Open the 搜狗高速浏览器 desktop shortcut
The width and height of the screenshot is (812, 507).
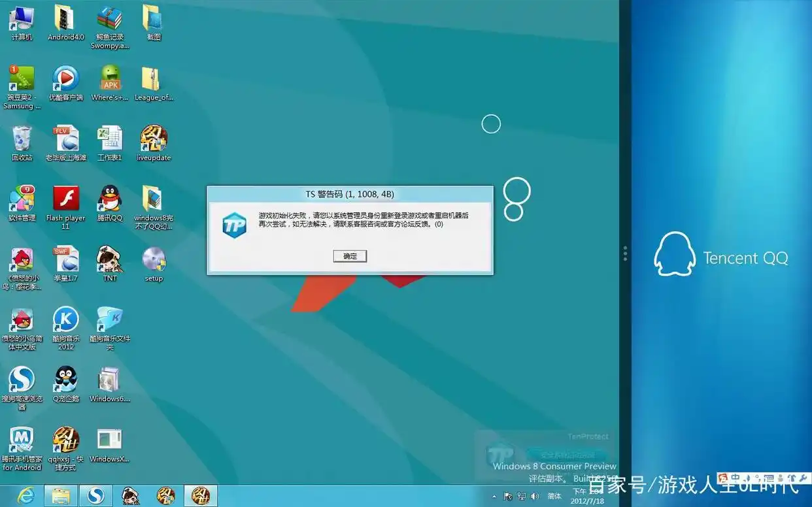coord(22,380)
